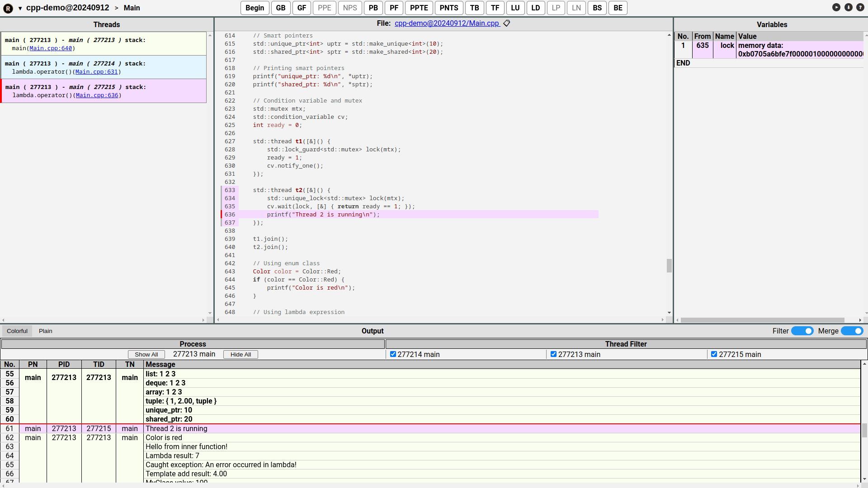Select thread 277213 stack entry
The image size is (868, 488).
104,44
